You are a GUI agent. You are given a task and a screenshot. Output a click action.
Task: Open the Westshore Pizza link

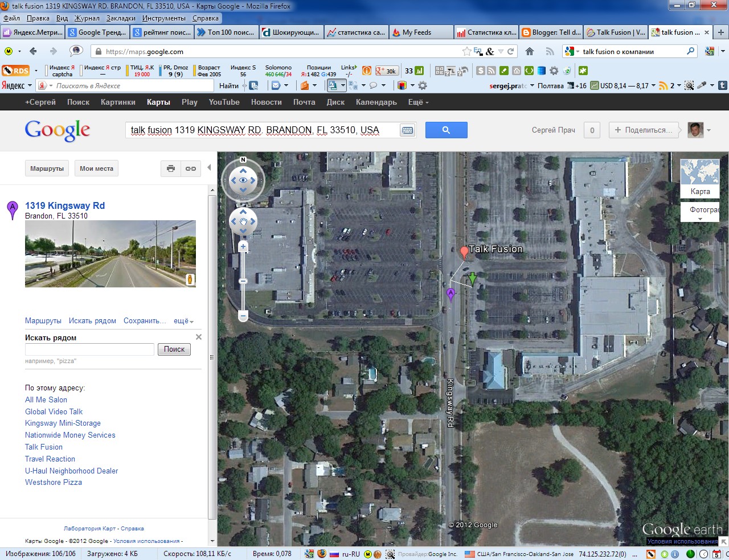coord(54,482)
